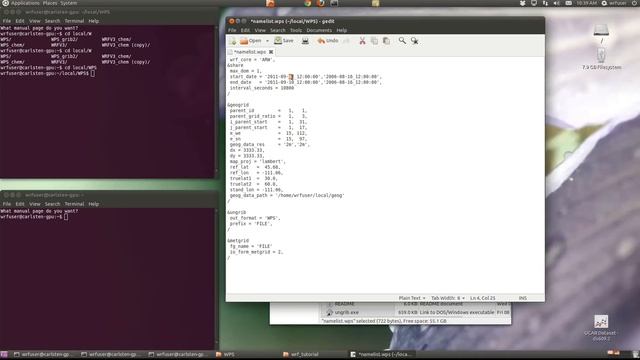Switch to third wrfuser@carlsten terminal taskbar button
The width and height of the screenshot is (640, 360).
coord(178,354)
